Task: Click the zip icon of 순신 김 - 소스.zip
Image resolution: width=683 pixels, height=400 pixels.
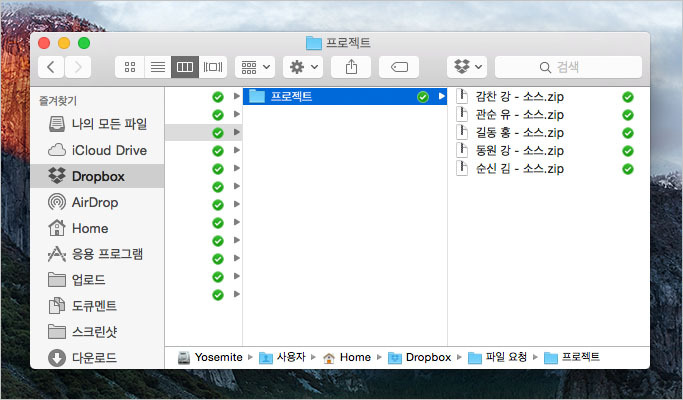Action: tap(462, 168)
